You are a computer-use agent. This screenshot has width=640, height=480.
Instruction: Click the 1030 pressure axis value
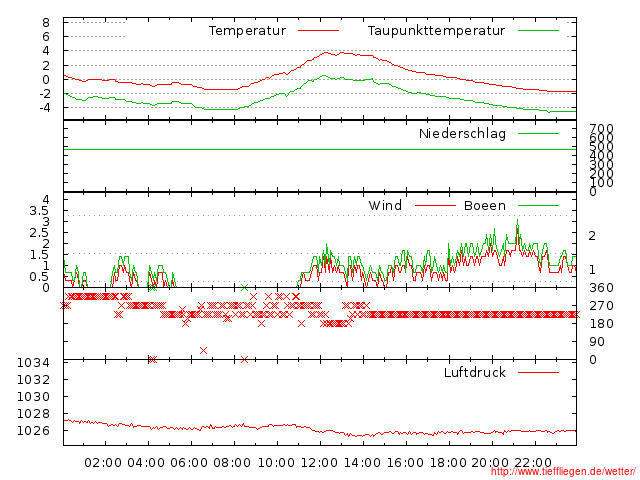pos(33,397)
